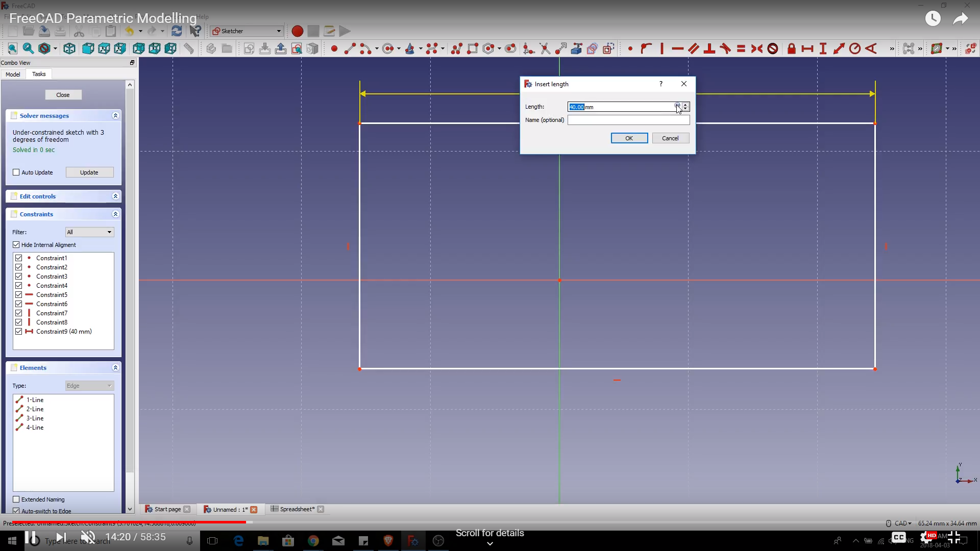Enable the Auto Update checkbox
Screen dimensions: 980x551
[x=16, y=172]
